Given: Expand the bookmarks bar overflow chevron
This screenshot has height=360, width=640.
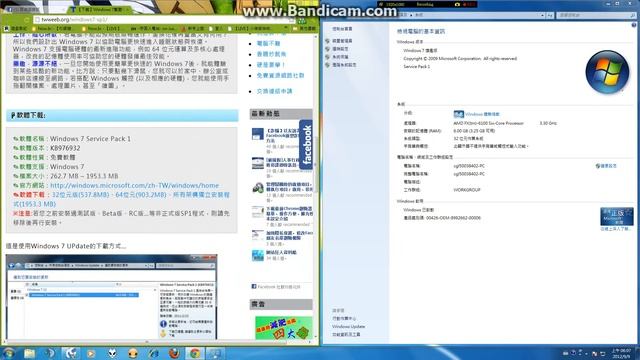Looking at the screenshot, I should click(x=286, y=28).
